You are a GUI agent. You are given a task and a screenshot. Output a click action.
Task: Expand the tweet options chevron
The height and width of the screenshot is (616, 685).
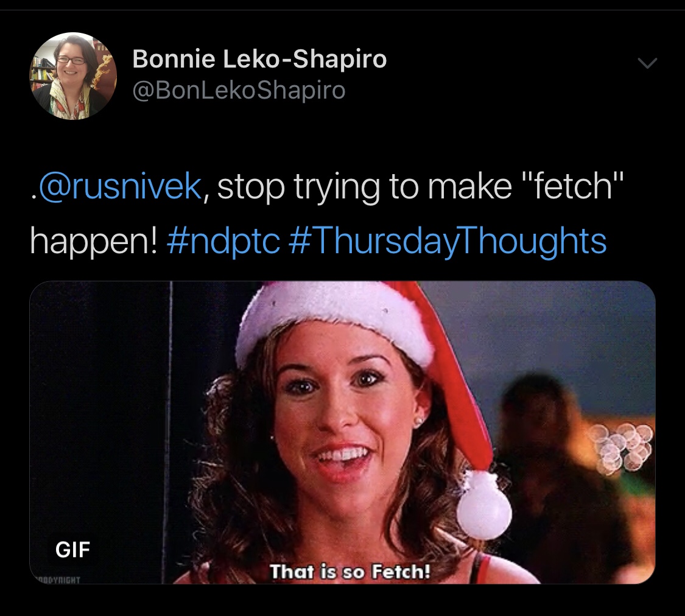647,64
